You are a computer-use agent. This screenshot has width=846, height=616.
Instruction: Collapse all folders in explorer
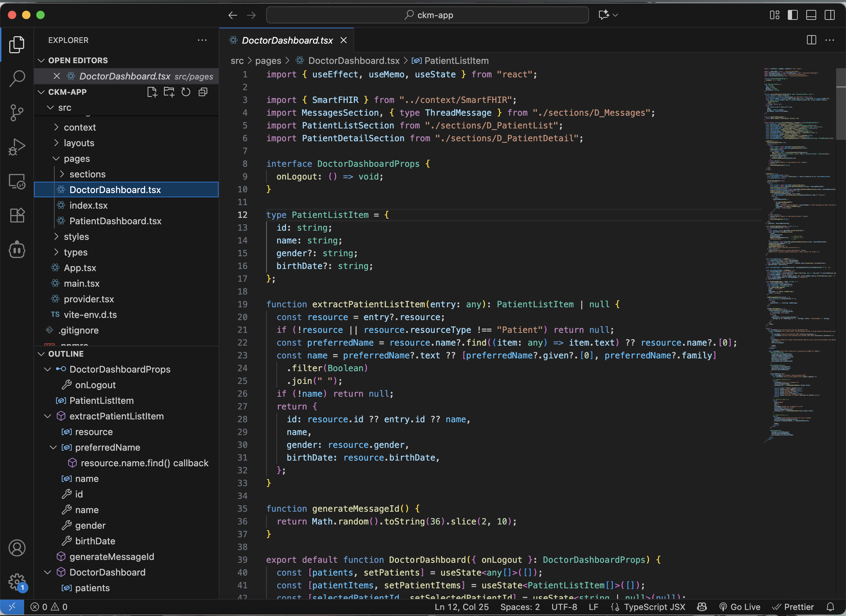point(203,92)
